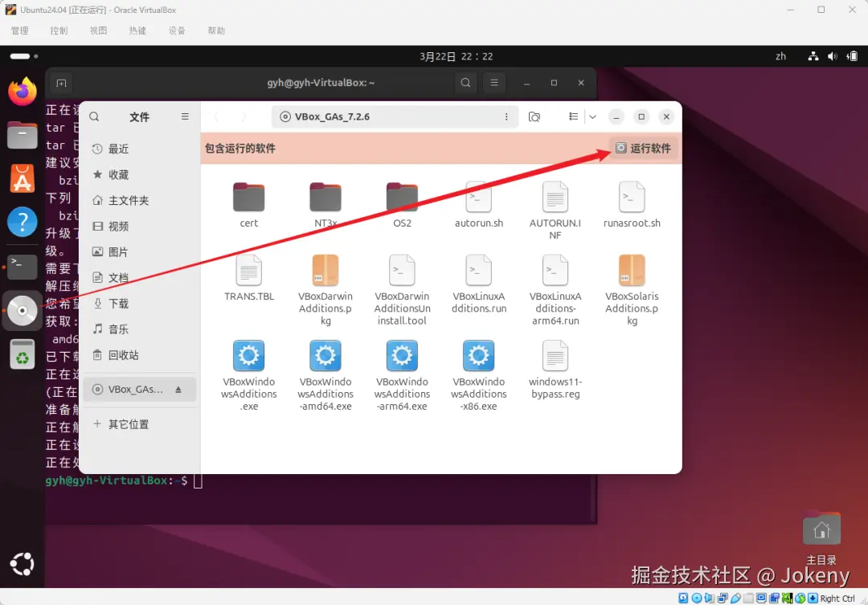Viewport: 868px width, 605px height.
Task: Go to Recent (最近) in sidebar
Action: [140, 149]
